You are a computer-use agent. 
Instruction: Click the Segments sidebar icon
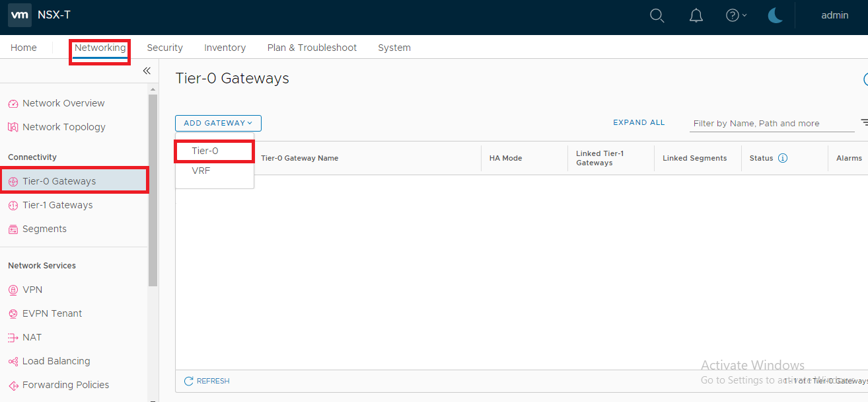pos(13,229)
